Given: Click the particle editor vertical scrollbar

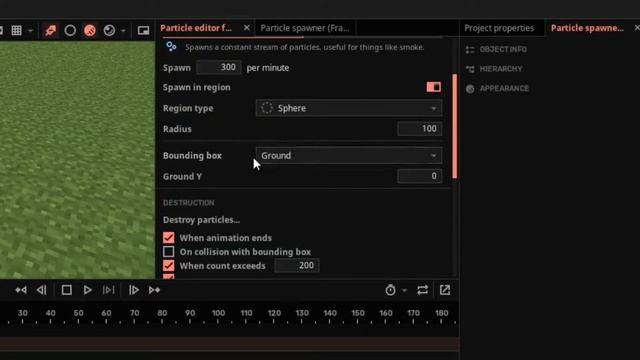Looking at the screenshot, I should click(454, 126).
